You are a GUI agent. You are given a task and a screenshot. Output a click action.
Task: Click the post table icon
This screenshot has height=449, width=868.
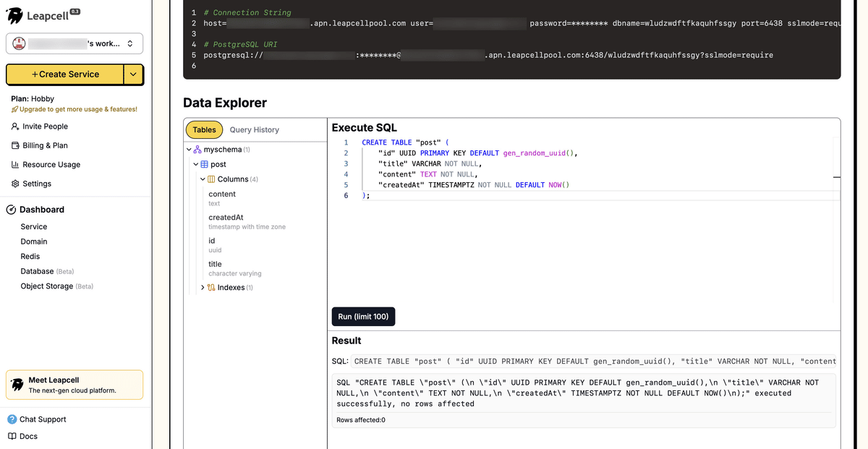coord(204,164)
